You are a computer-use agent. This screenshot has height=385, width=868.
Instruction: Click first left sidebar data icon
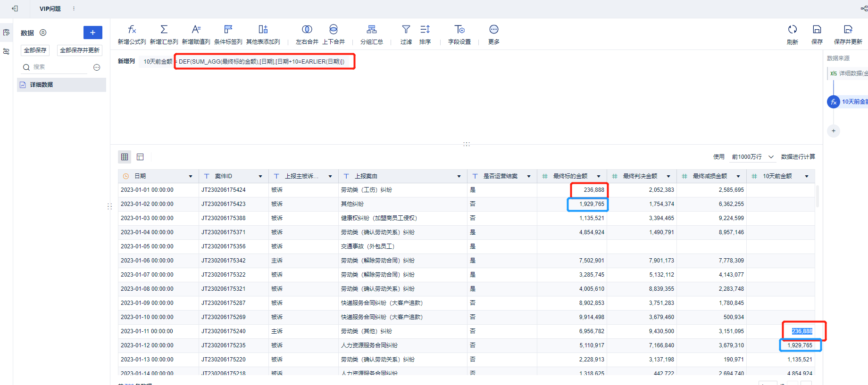[x=6, y=33]
